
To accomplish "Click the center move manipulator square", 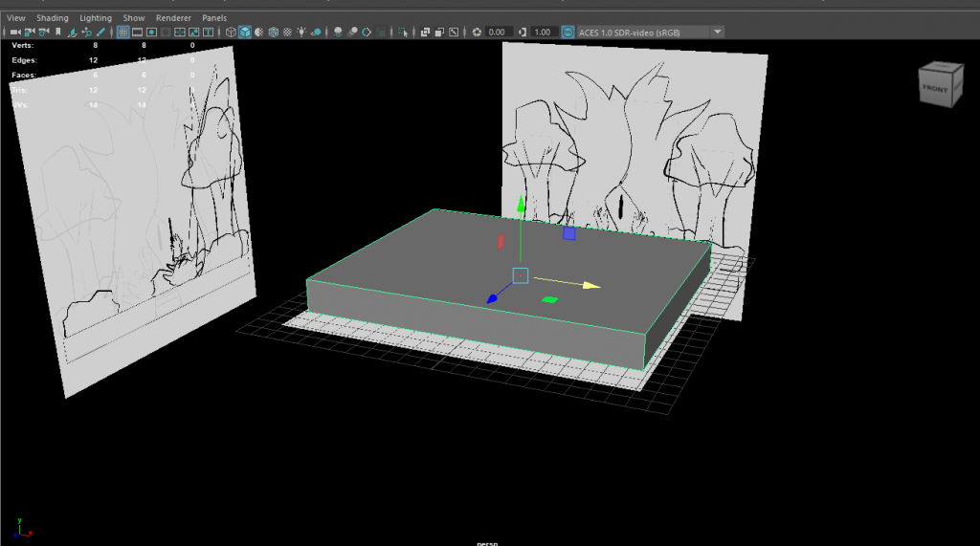I will pyautogui.click(x=520, y=275).
